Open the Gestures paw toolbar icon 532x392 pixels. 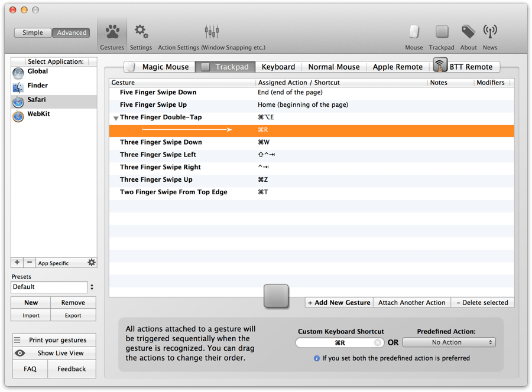112,32
